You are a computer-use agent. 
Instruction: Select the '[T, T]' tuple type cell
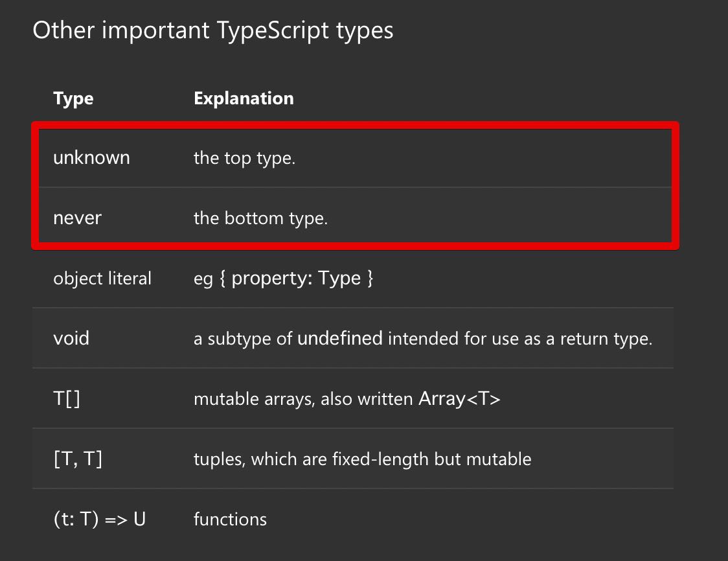point(78,459)
